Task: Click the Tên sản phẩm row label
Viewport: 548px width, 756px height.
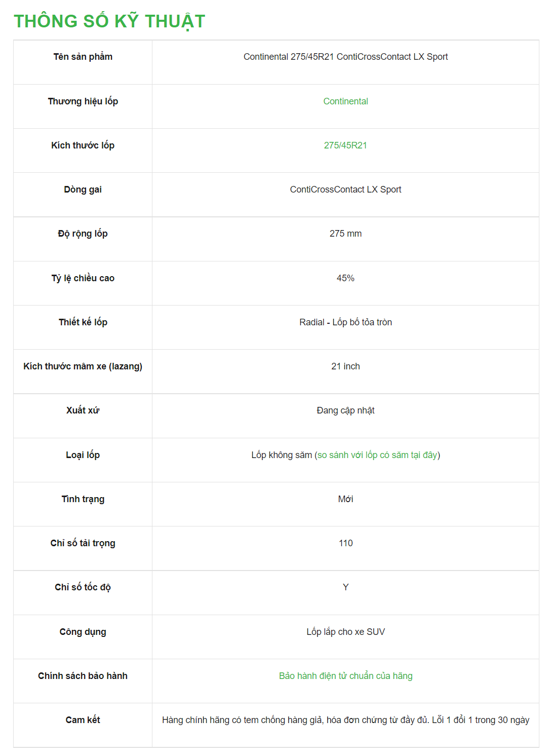Action: click(x=83, y=57)
